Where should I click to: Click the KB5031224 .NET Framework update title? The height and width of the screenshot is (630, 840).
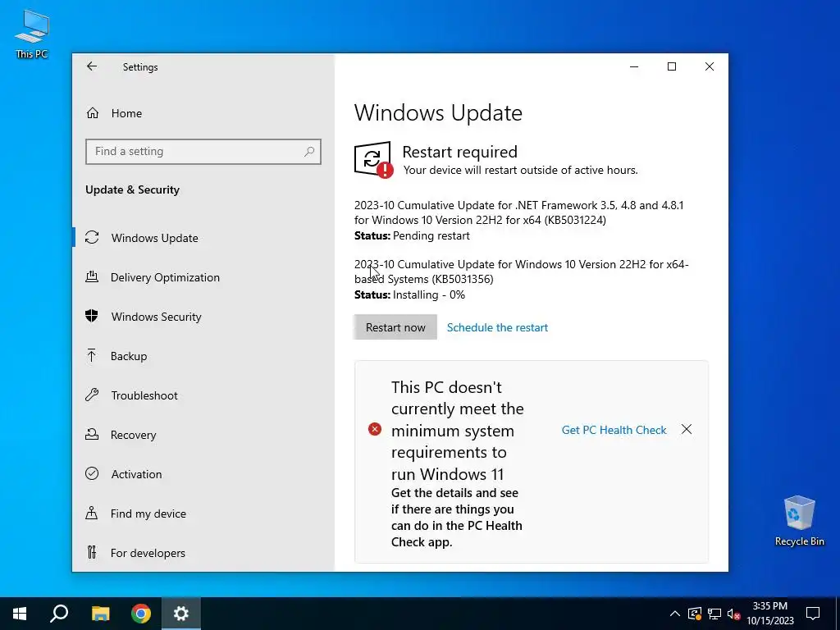click(x=518, y=212)
